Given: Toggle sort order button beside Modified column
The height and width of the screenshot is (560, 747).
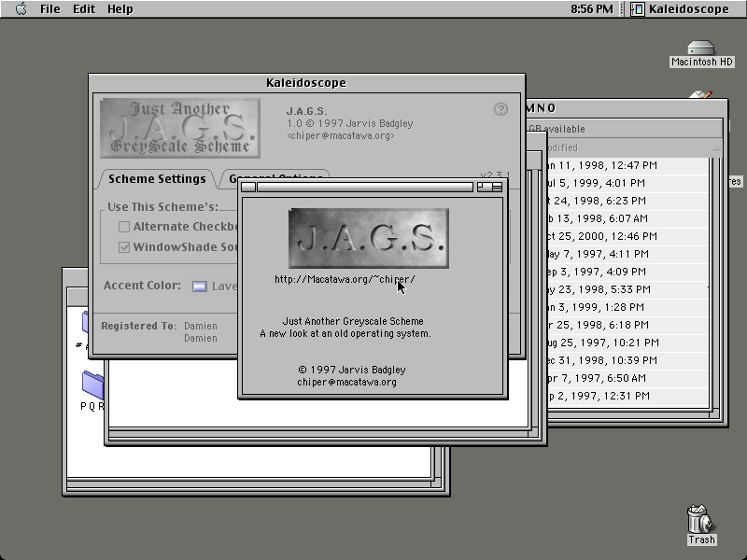Looking at the screenshot, I should (716, 147).
